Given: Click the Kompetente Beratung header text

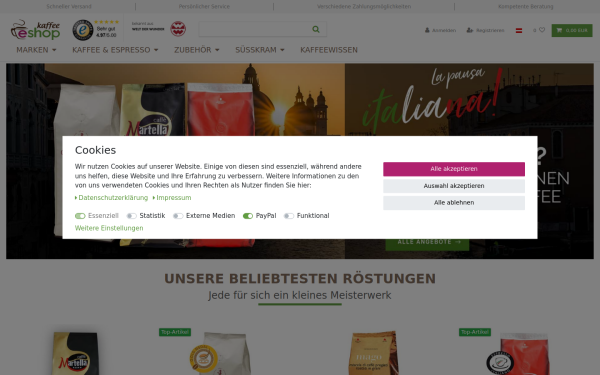Looking at the screenshot, I should (526, 7).
